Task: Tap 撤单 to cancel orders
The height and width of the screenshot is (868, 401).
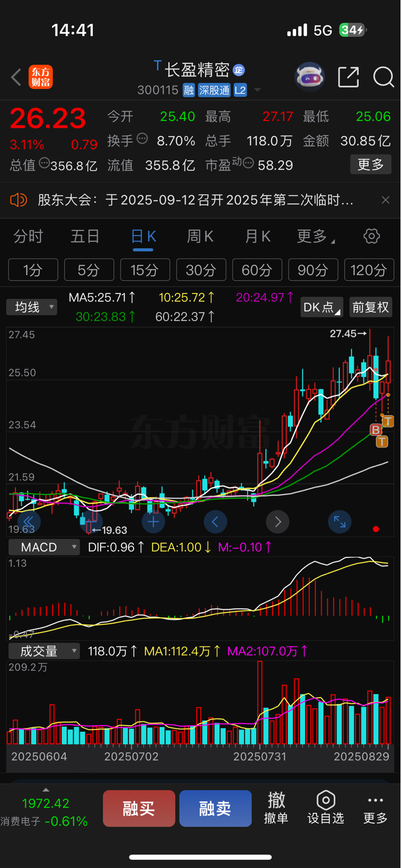Action: (x=276, y=808)
